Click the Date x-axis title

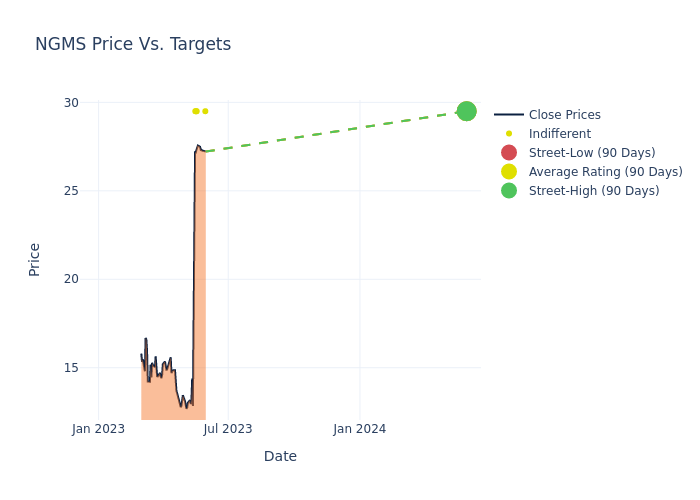[x=280, y=456]
